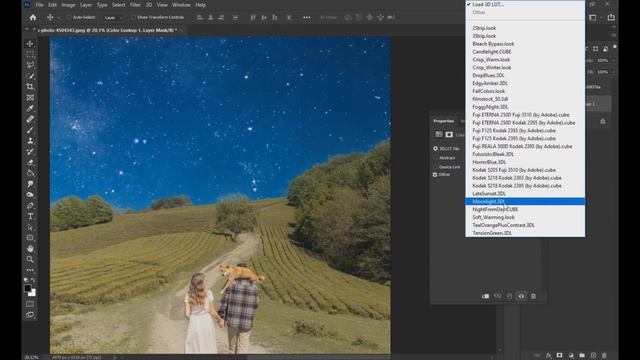This screenshot has width=640, height=360.
Task: Choose Bleach Bypass.look LUT
Action: pyautogui.click(x=525, y=44)
